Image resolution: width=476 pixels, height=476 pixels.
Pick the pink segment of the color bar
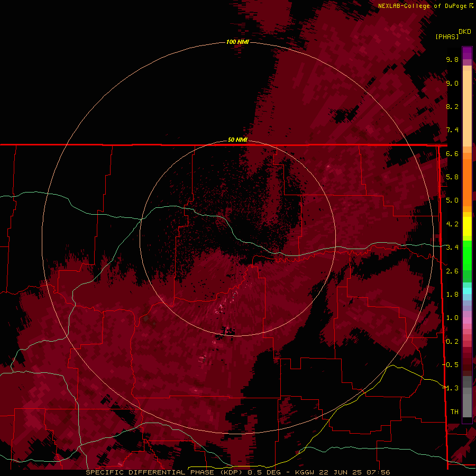(467, 321)
